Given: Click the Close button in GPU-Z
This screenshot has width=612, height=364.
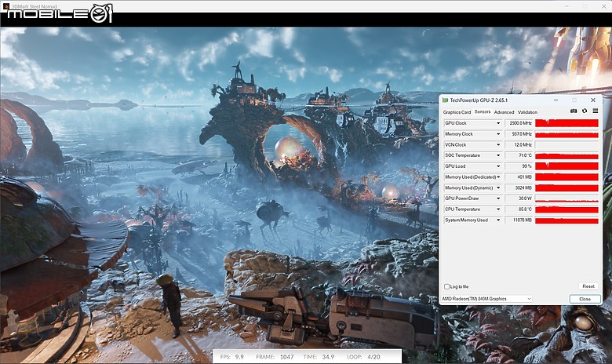Looking at the screenshot, I should [x=585, y=299].
